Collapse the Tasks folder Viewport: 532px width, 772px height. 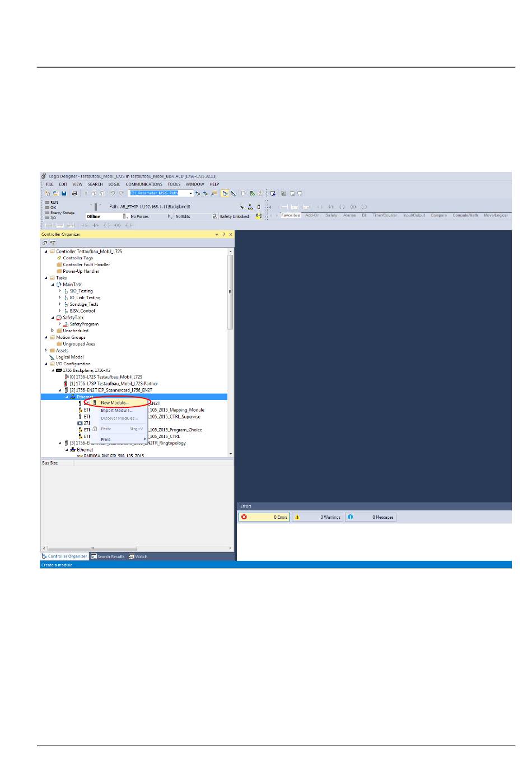click(46, 278)
